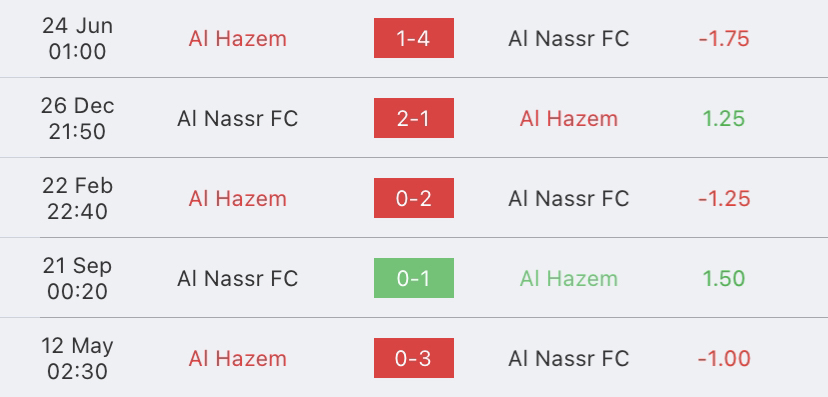Select Al Nassr FC in 26 Dec match
828x397 pixels.
pos(238,119)
